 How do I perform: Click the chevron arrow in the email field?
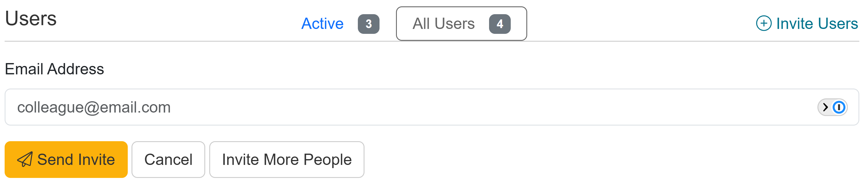(825, 108)
